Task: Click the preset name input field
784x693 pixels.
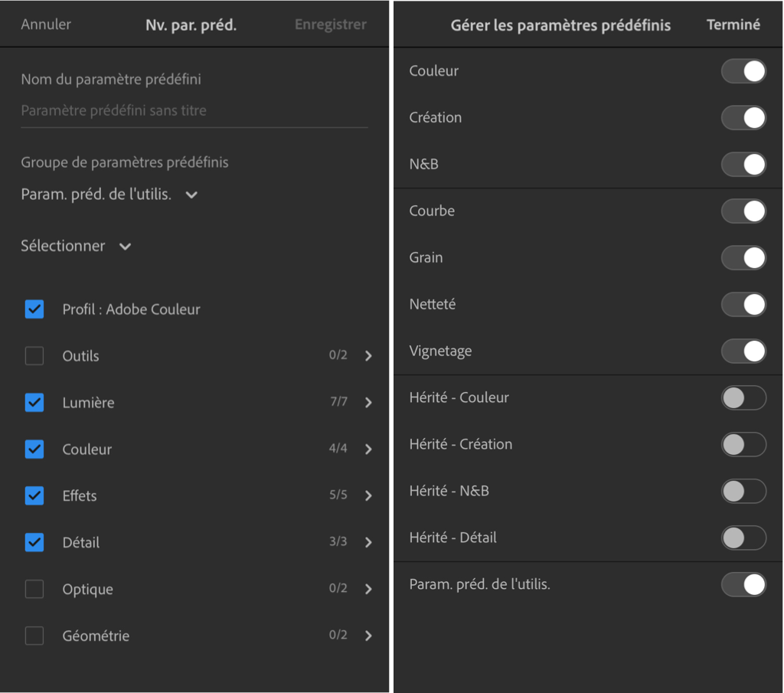Action: pos(194,110)
